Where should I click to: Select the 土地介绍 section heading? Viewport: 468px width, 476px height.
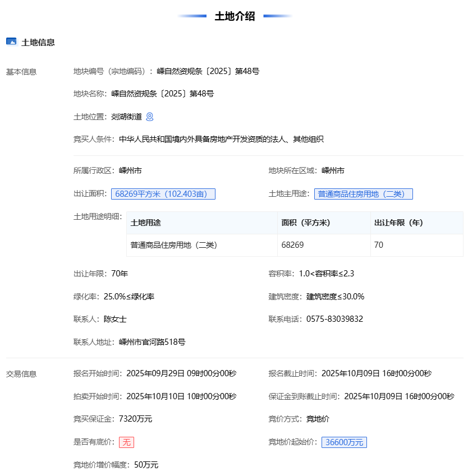pyautogui.click(x=235, y=16)
